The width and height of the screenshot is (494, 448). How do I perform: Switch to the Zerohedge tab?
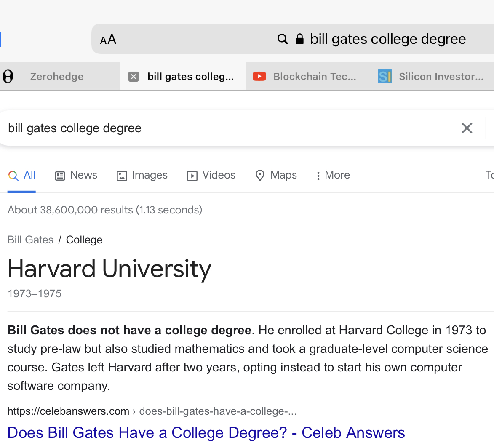(57, 77)
